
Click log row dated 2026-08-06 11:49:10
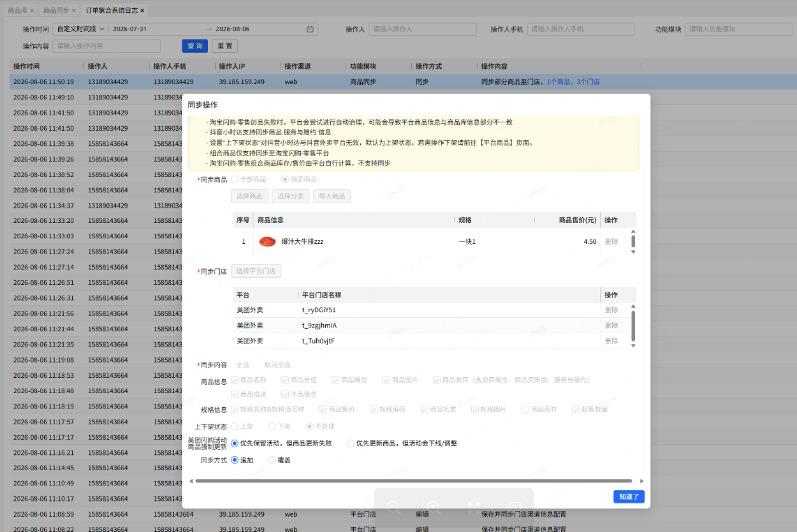tap(403, 97)
